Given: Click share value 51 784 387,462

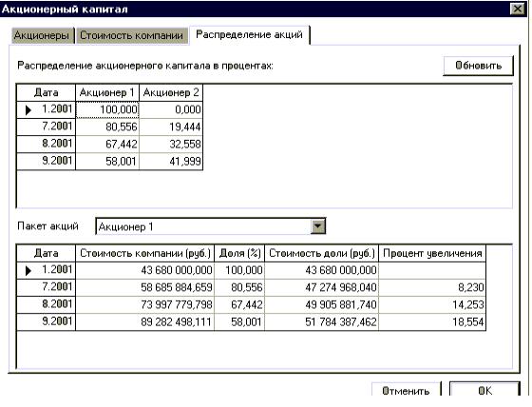Looking at the screenshot, I should coord(322,321).
